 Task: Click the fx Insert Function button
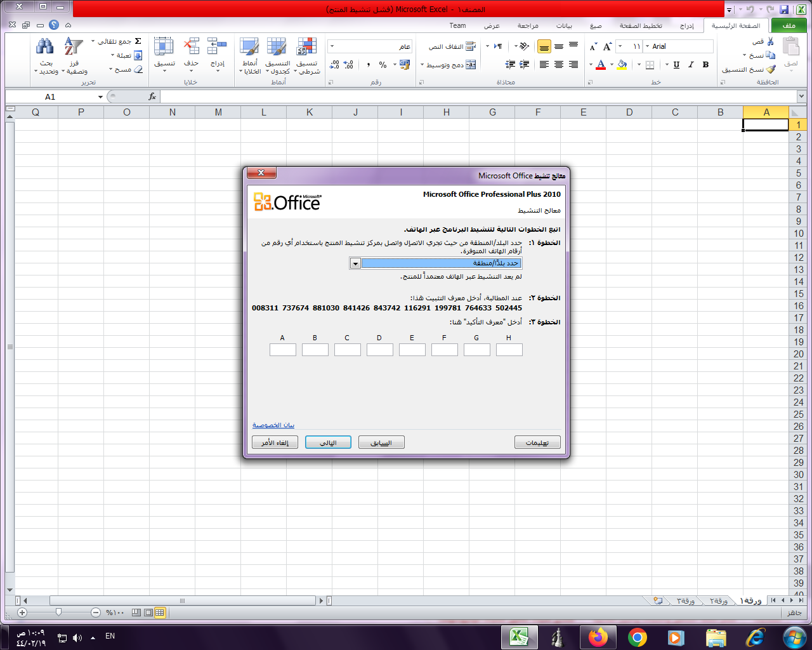152,96
